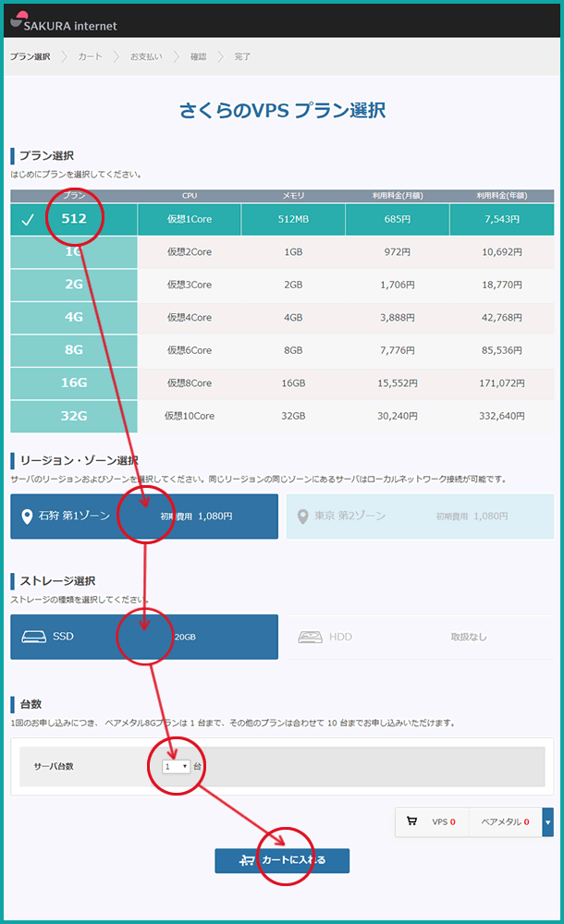The image size is (564, 924).
Task: Click the 16GB memory cell
Action: (293, 383)
